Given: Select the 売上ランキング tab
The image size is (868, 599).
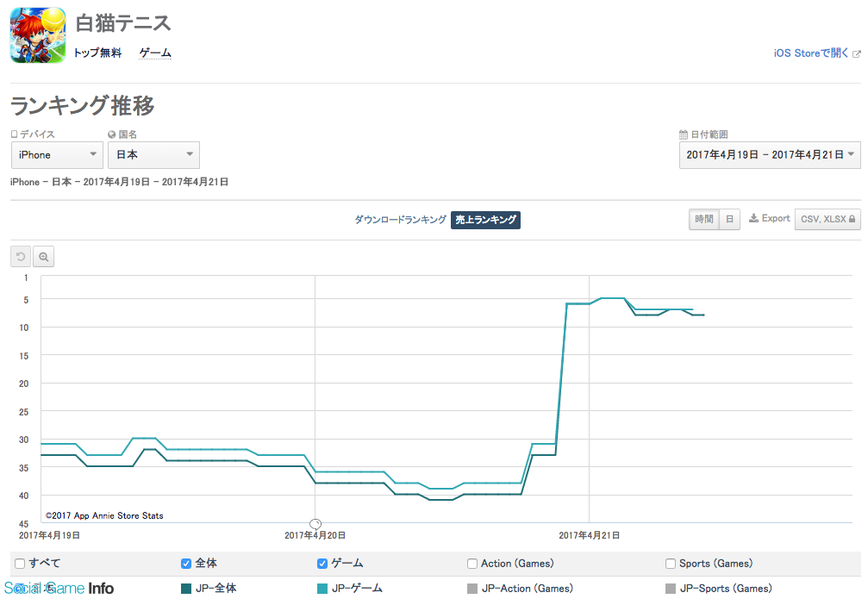Looking at the screenshot, I should [x=485, y=220].
